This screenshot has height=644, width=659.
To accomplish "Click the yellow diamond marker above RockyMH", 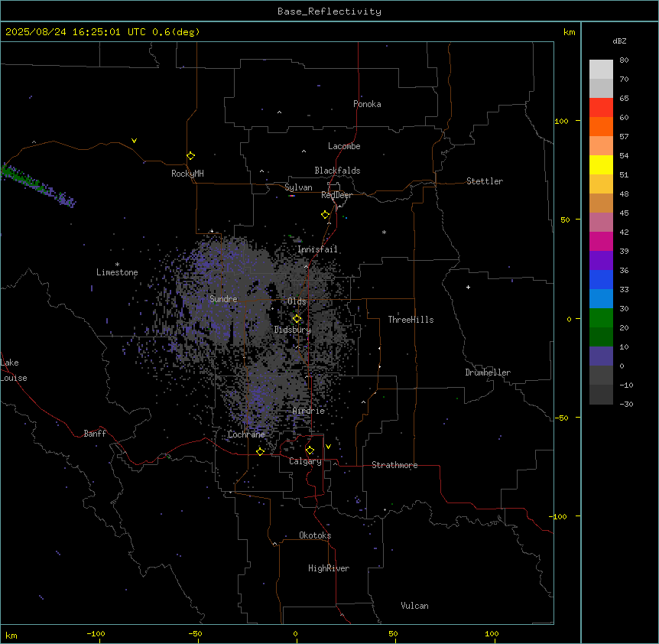I will click(190, 156).
